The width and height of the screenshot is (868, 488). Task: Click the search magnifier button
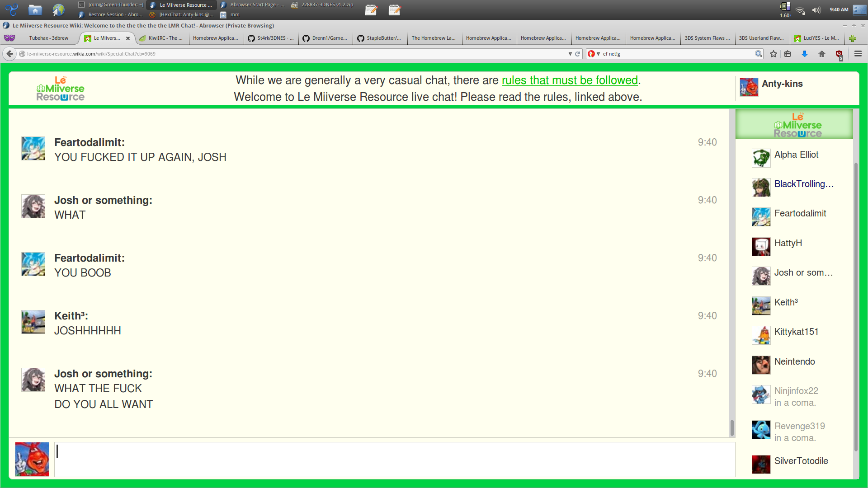coord(758,54)
